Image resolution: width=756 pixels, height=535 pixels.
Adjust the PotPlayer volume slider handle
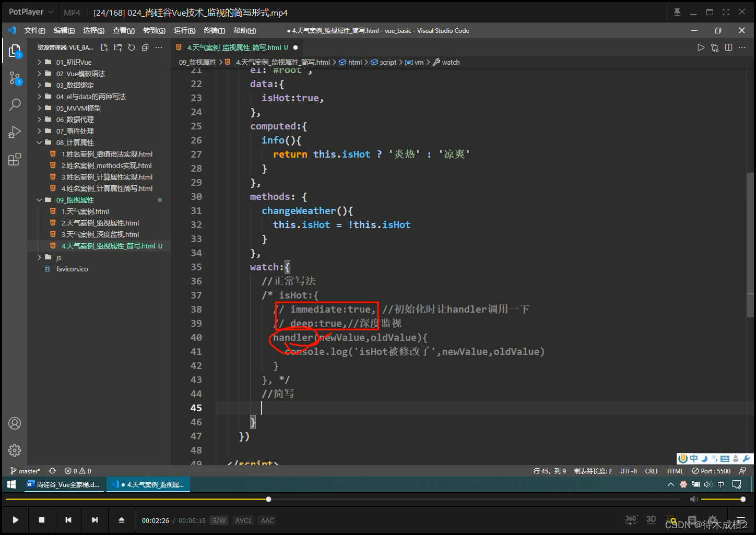(x=743, y=500)
